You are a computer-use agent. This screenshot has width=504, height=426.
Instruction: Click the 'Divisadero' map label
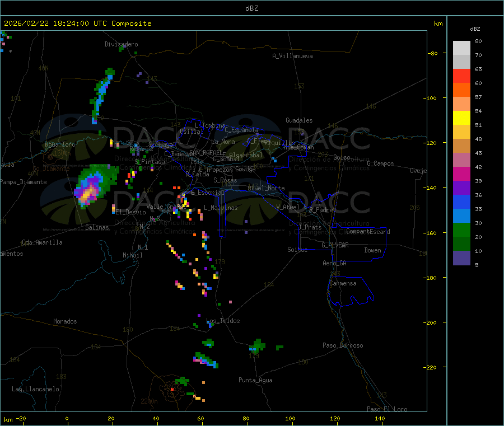point(121,44)
